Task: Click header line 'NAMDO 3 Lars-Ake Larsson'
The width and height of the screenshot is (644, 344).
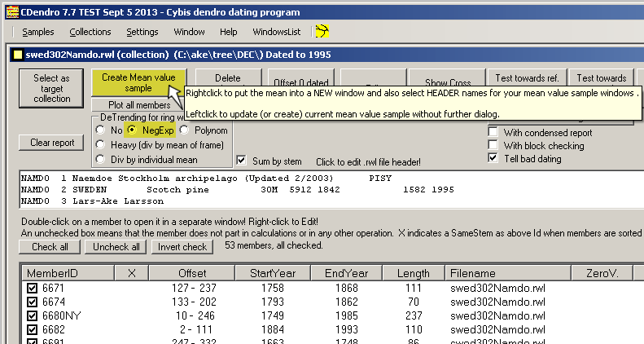Action: [93, 201]
